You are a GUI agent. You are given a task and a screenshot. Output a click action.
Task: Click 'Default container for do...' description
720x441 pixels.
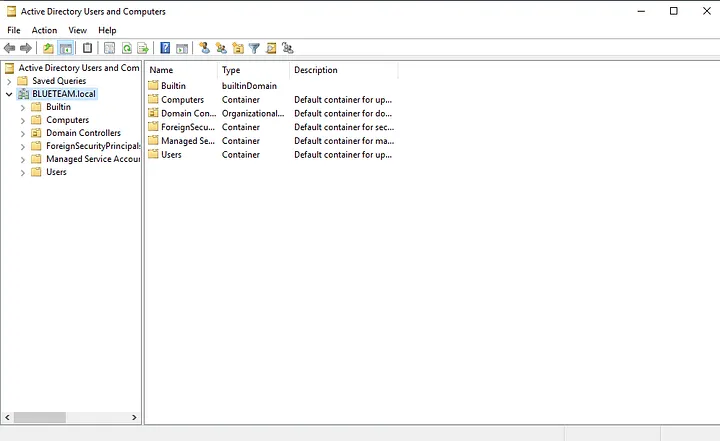tap(343, 113)
